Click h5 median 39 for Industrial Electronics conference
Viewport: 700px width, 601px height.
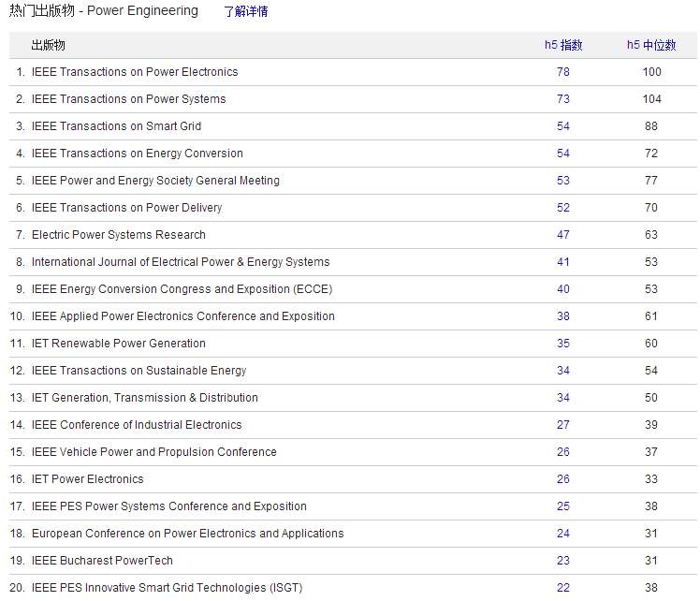coord(651,425)
